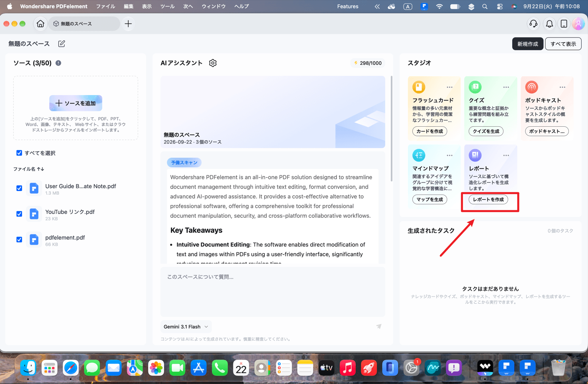Open Calendar from the Dock
588x384 pixels.
click(241, 368)
